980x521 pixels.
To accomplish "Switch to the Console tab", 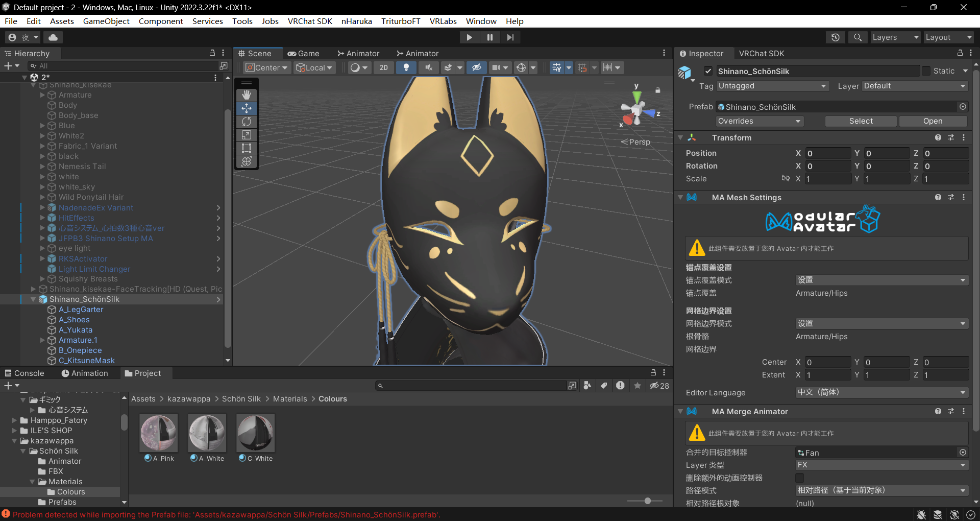I will 24,373.
